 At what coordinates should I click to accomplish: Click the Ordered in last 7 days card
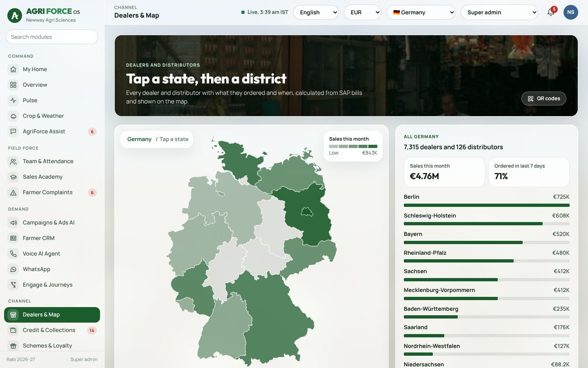529,172
